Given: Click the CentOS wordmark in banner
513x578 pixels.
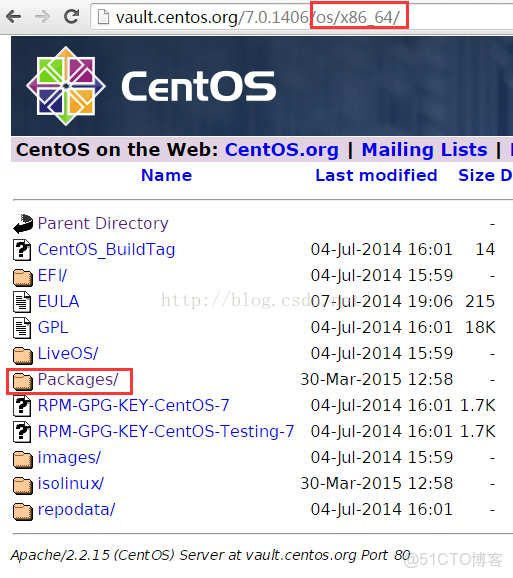Looking at the screenshot, I should click(199, 86).
